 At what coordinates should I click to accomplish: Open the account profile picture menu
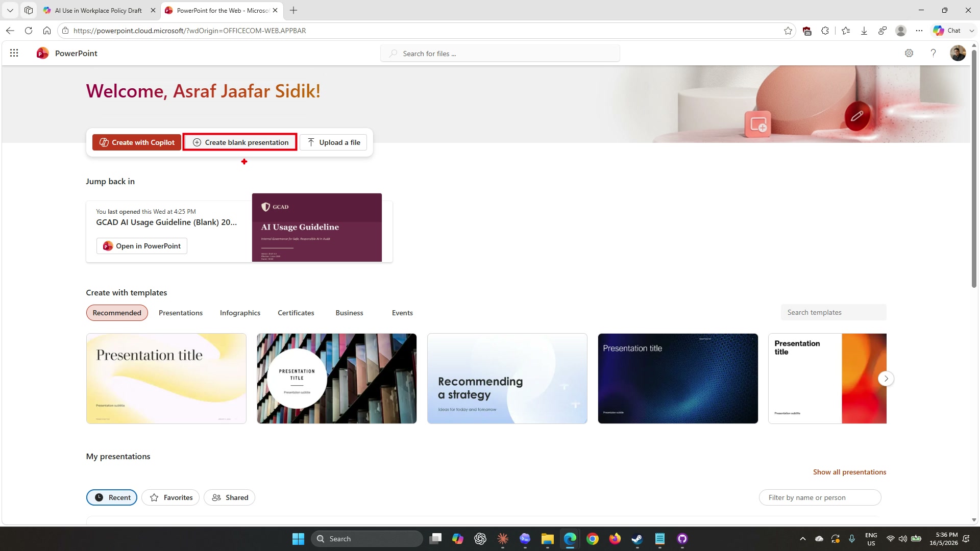point(958,53)
